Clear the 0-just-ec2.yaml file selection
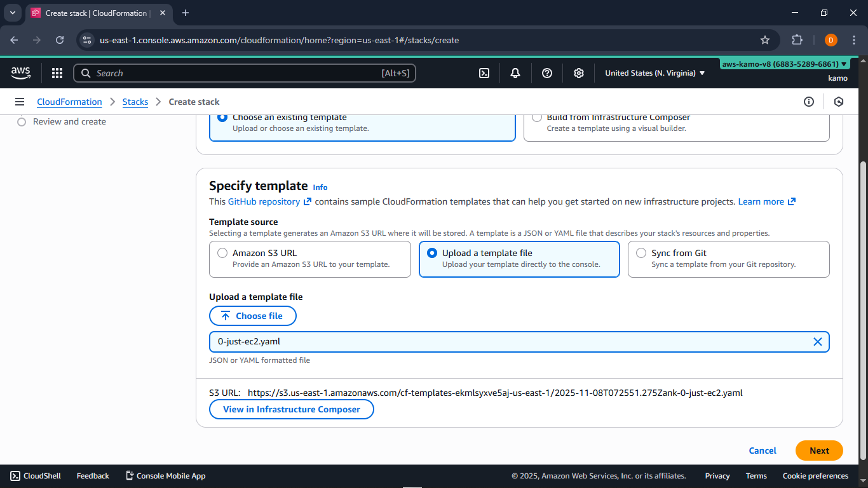This screenshot has width=868, height=488. pyautogui.click(x=818, y=341)
